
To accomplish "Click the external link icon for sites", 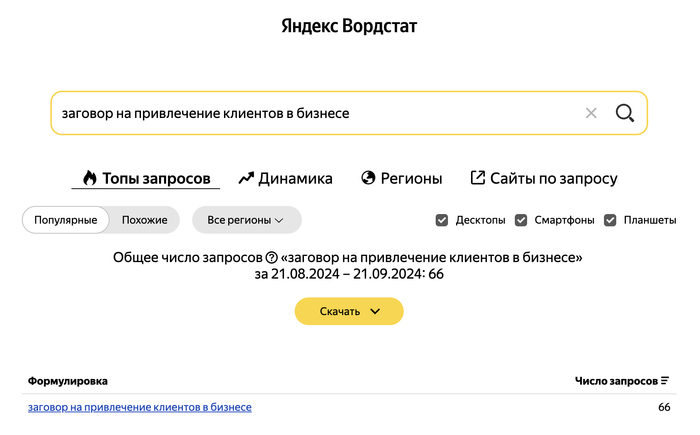I will click(477, 178).
